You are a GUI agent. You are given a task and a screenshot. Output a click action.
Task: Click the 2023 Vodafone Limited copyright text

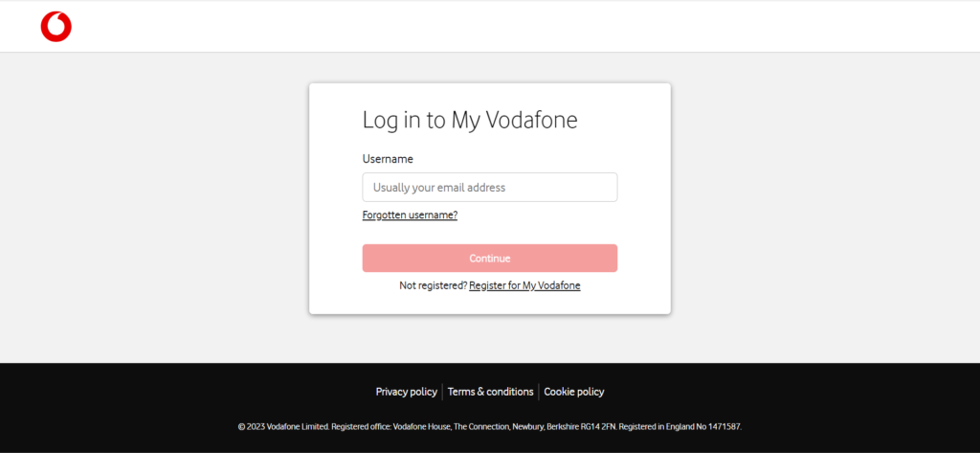[283, 426]
